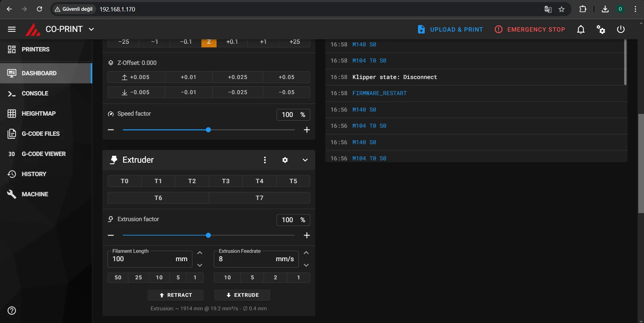
Task: Open CONSOLE page
Action: pyautogui.click(x=46, y=93)
